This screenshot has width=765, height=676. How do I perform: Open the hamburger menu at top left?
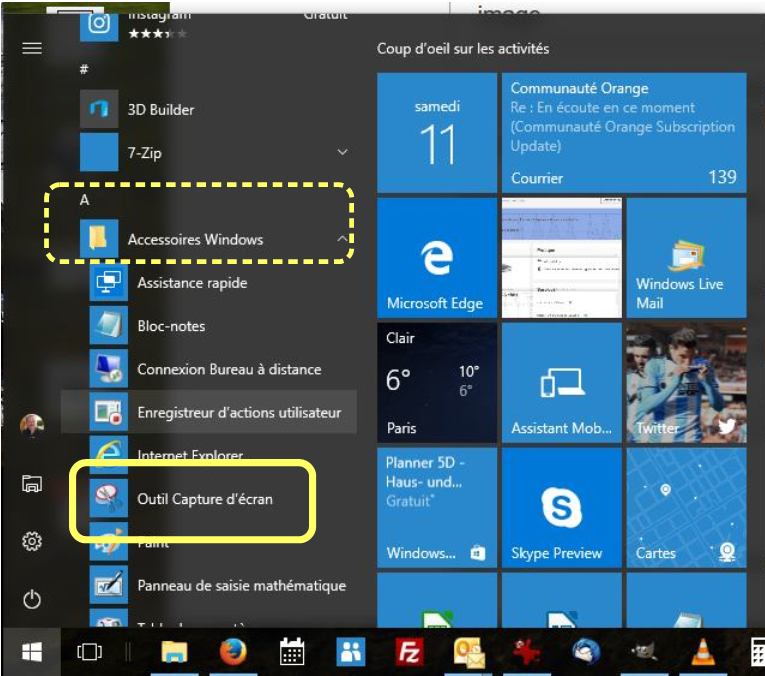tap(32, 47)
